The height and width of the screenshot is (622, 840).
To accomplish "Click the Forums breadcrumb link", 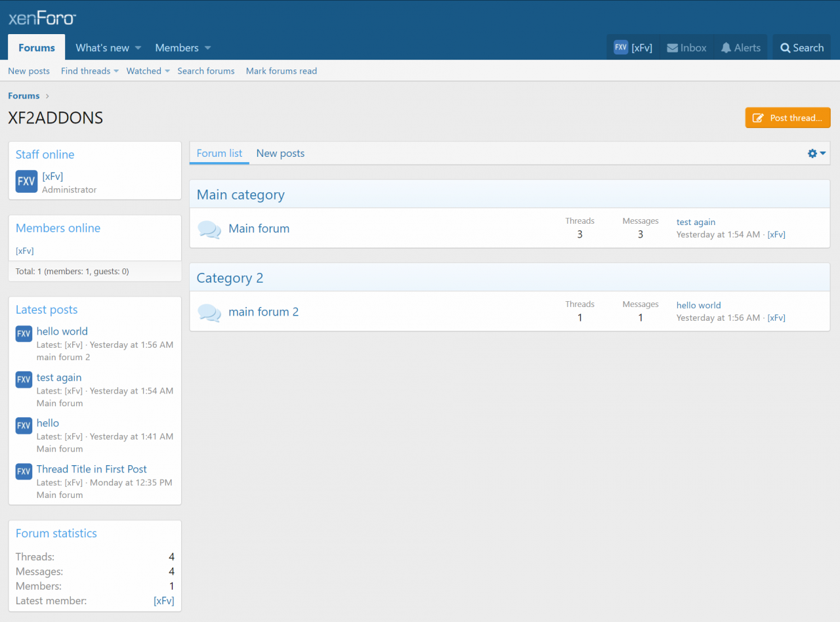I will click(24, 96).
